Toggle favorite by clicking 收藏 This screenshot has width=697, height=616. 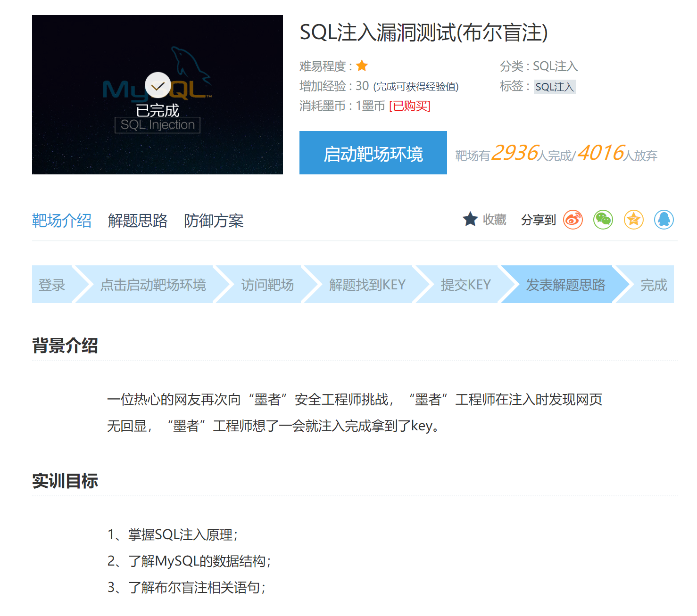[x=493, y=219]
